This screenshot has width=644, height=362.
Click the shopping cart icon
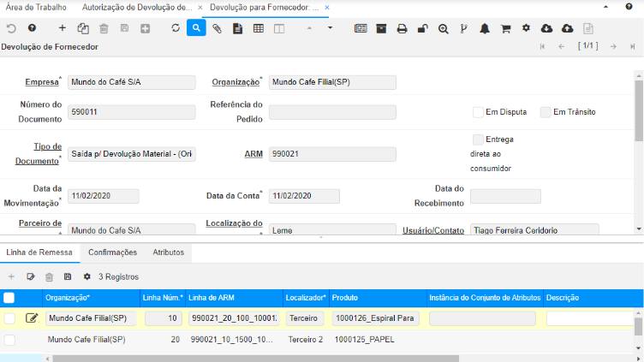pos(505,28)
